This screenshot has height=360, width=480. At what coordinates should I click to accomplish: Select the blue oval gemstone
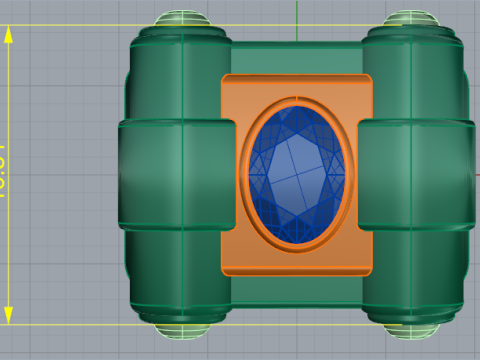(297, 175)
